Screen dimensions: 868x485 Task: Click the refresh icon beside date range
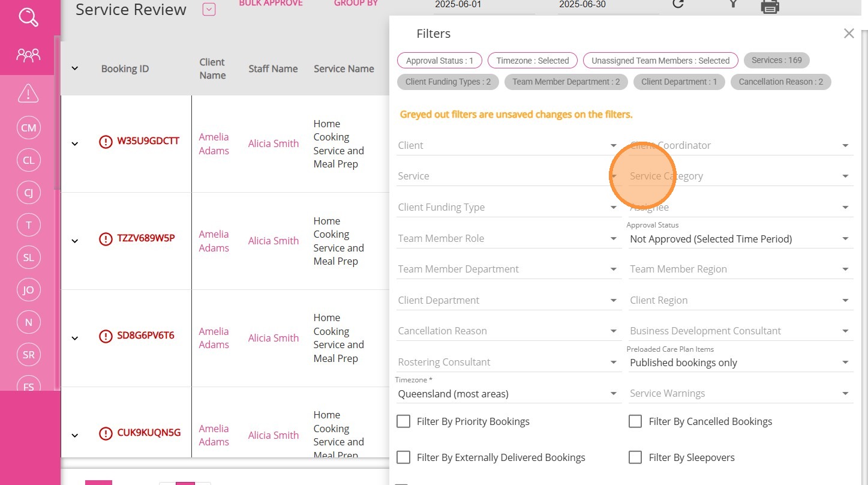(x=678, y=4)
